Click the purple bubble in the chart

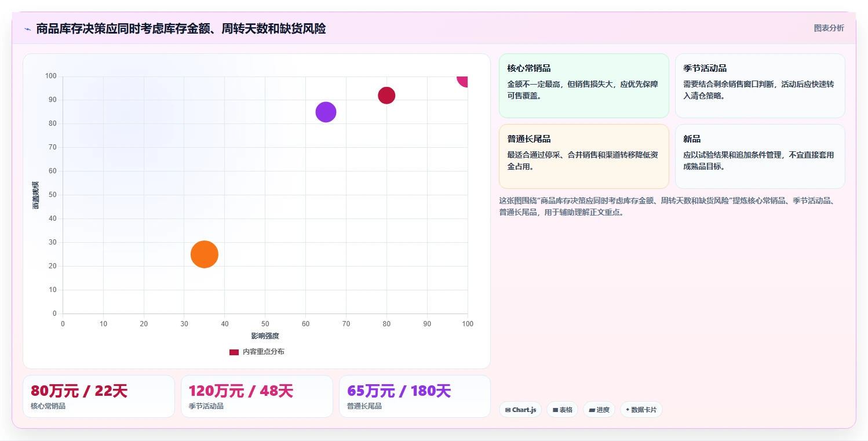pyautogui.click(x=326, y=112)
